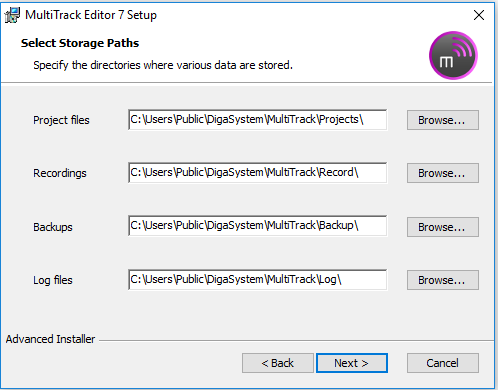Browse for the Log files folder
The width and height of the screenshot is (498, 390).
[x=443, y=280]
